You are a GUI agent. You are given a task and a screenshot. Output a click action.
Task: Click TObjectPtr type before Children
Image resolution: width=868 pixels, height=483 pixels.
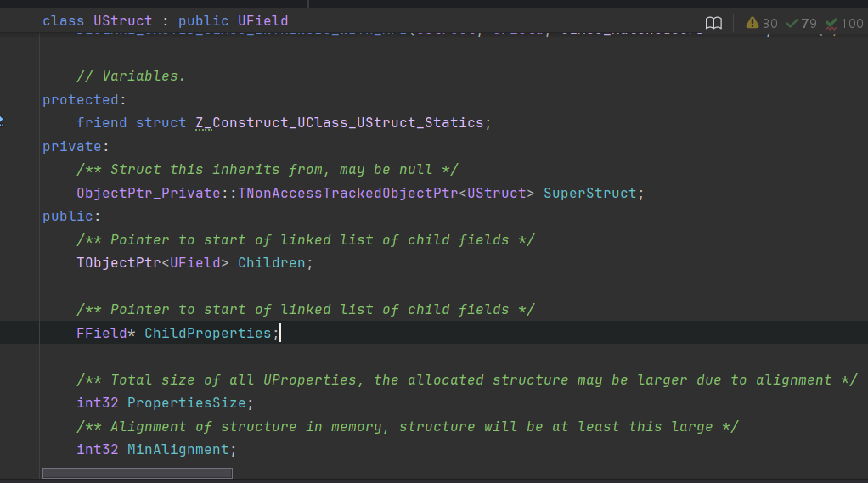[x=118, y=263]
